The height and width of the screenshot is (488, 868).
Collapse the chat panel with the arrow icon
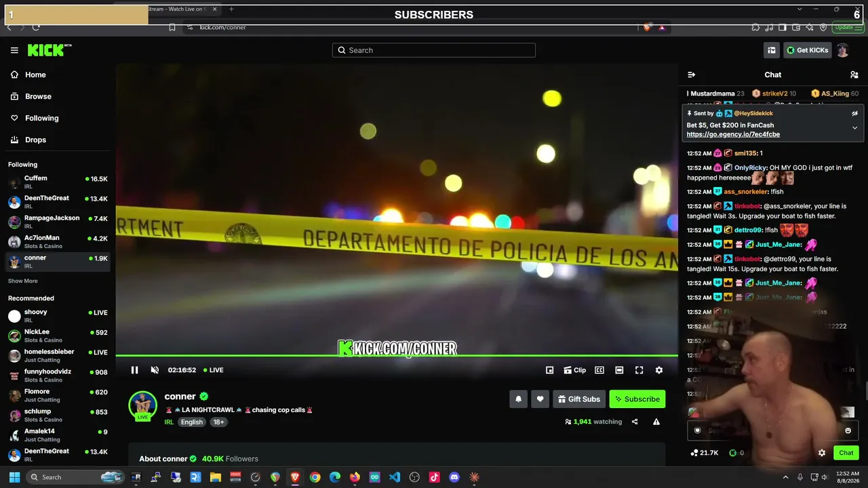[691, 75]
